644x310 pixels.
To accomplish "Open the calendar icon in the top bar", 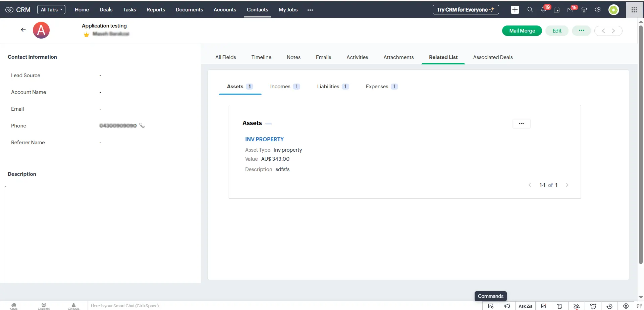I will click(x=557, y=10).
